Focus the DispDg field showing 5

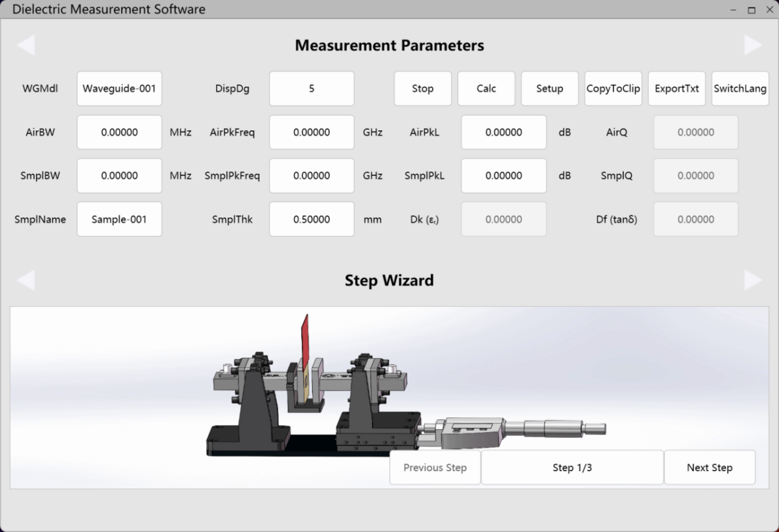[x=312, y=88]
